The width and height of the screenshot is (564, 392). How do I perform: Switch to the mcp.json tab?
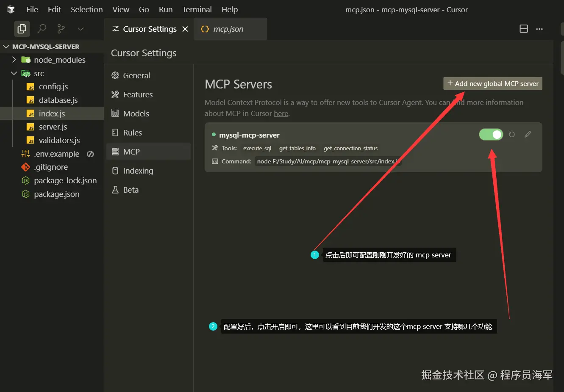click(231, 29)
